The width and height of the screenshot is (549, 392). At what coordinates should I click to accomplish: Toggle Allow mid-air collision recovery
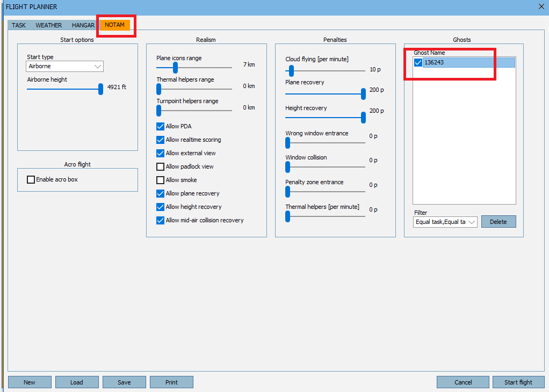click(x=160, y=220)
